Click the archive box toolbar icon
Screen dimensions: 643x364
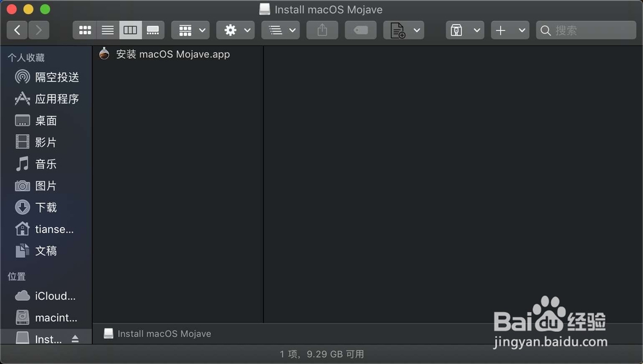click(457, 30)
